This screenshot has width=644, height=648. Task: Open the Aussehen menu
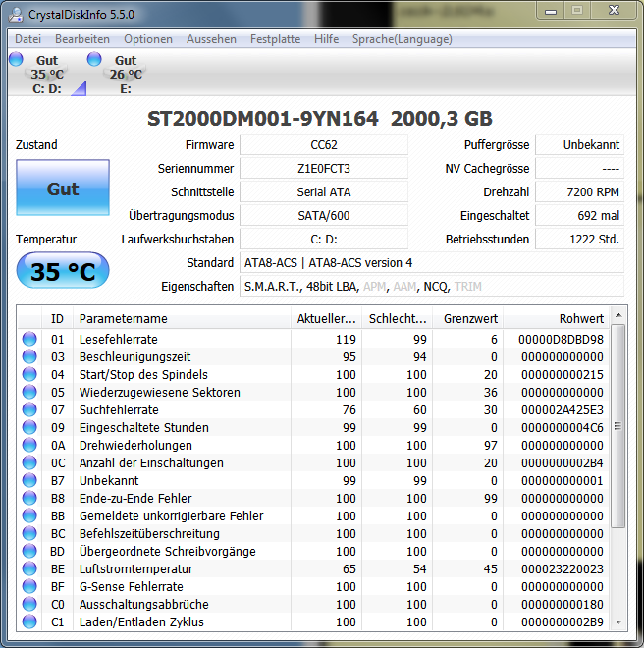click(211, 39)
